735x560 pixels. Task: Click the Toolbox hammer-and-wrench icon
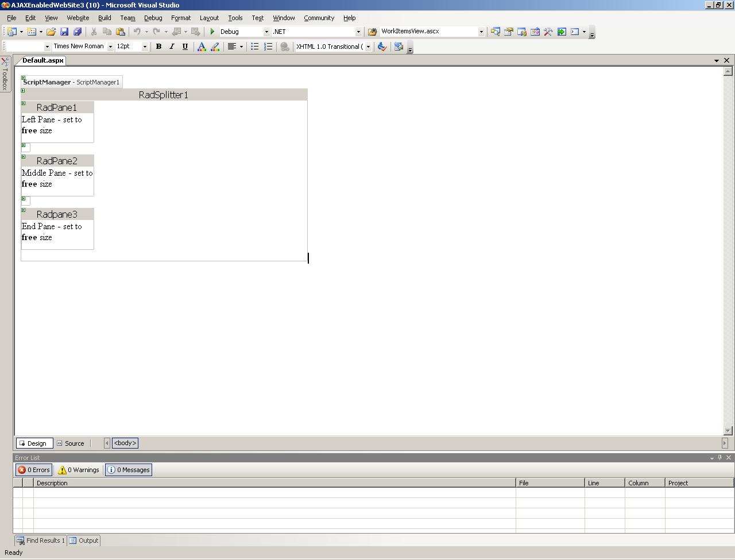click(x=548, y=32)
